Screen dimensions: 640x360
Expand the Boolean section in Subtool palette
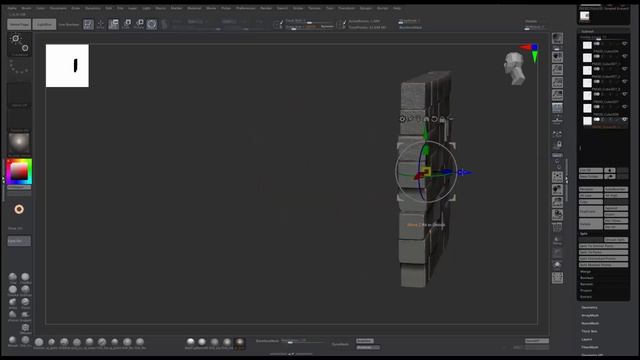[x=587, y=278]
